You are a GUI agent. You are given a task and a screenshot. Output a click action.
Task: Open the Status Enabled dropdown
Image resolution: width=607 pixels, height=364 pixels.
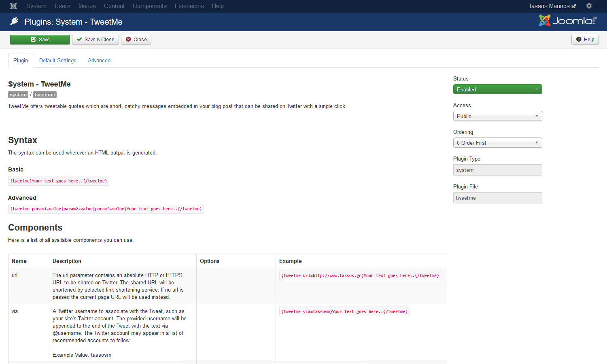[x=498, y=89]
